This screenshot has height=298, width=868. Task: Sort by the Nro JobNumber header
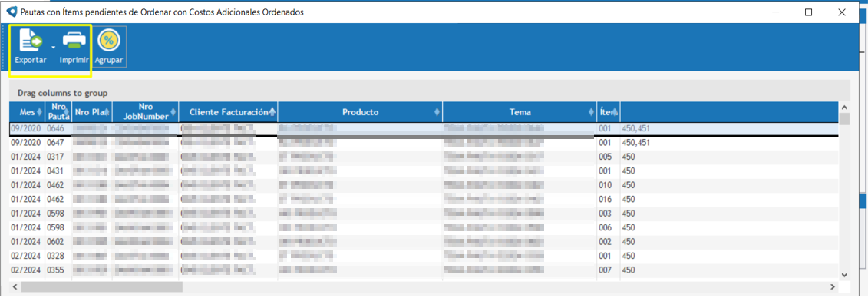[x=146, y=112]
